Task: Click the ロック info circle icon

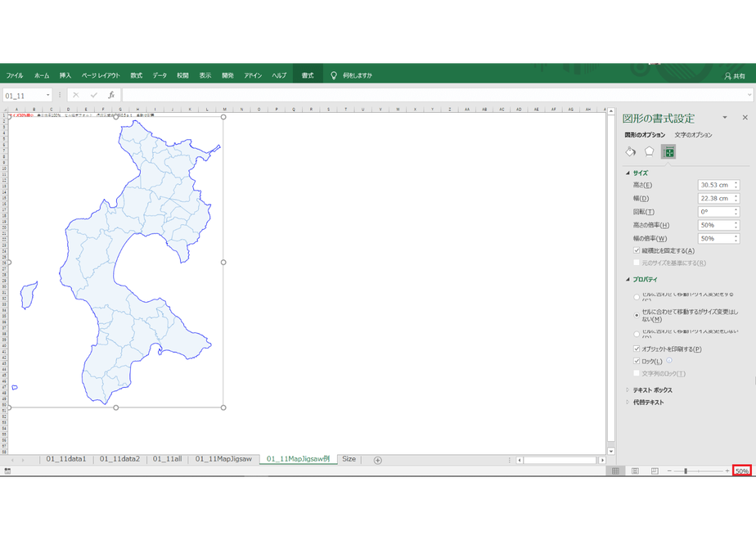Action: (x=669, y=360)
